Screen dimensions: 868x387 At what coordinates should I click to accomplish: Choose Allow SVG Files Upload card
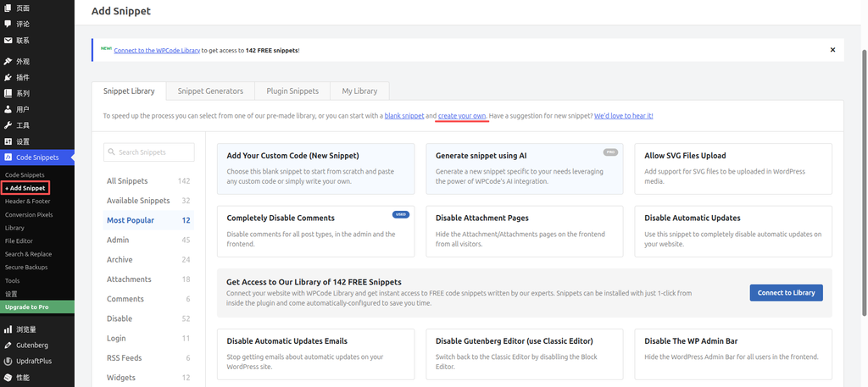point(733,169)
